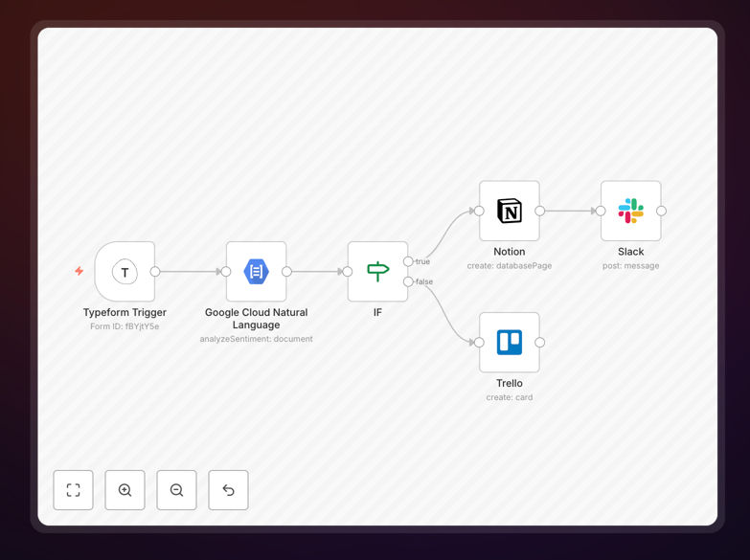This screenshot has width=750, height=560.
Task: Click the Notion node output connector
Action: click(539, 211)
